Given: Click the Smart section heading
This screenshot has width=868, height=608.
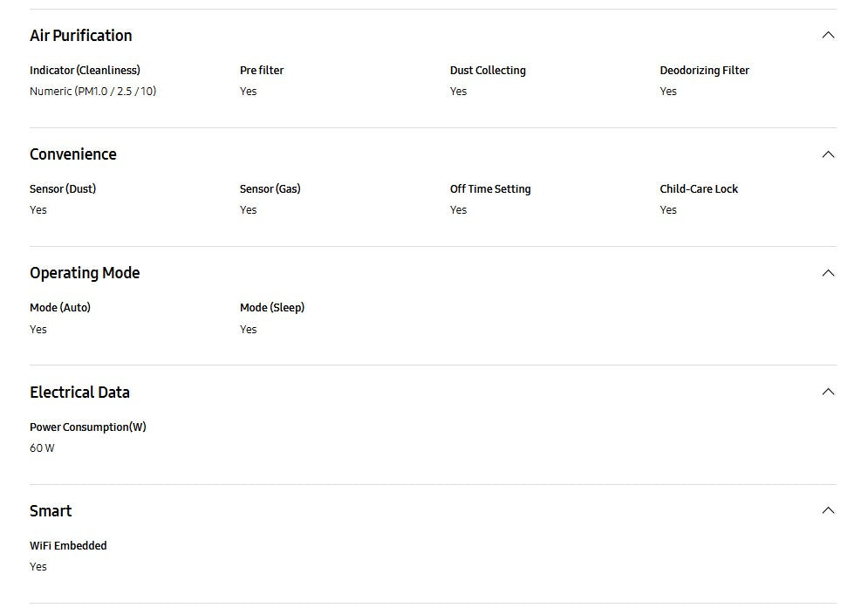Looking at the screenshot, I should point(51,511).
